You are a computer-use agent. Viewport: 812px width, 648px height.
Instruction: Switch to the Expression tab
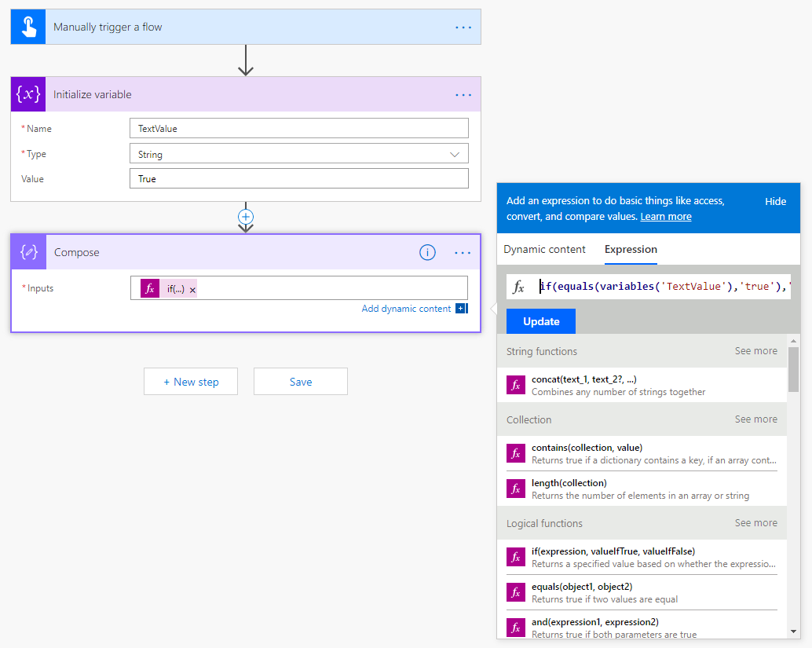tap(631, 249)
